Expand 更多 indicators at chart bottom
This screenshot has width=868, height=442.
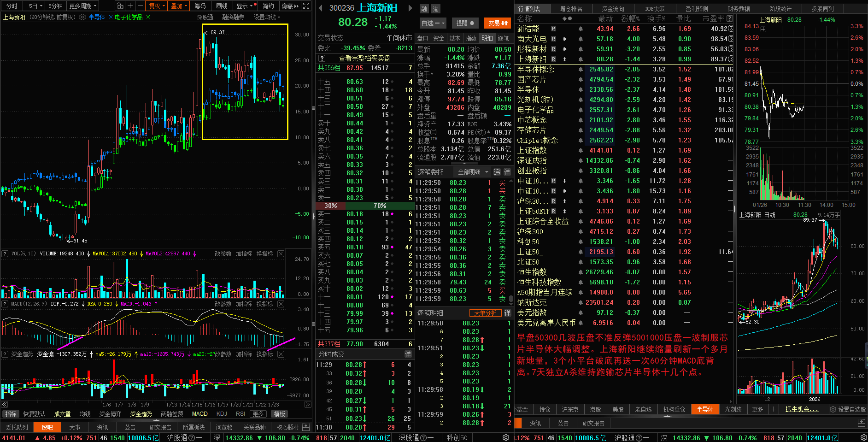(258, 414)
